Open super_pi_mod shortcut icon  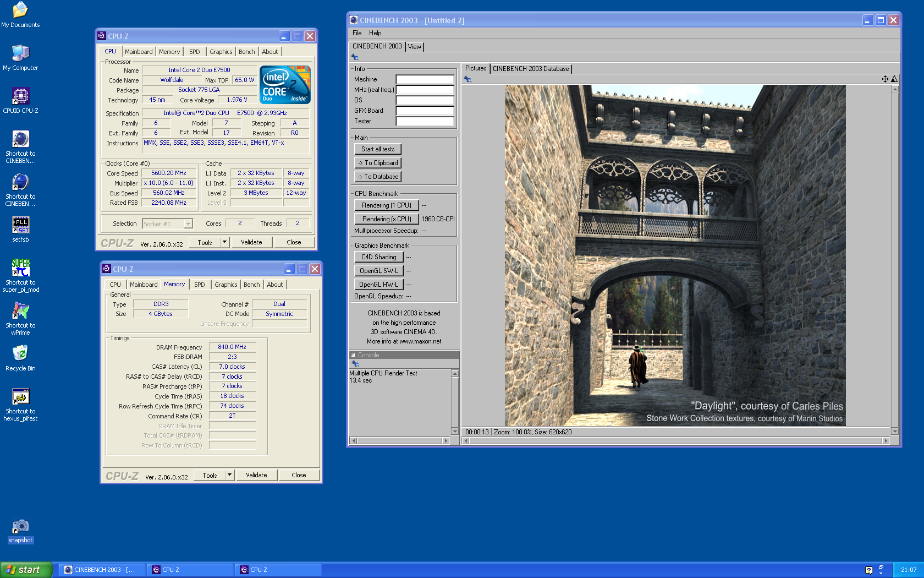(x=20, y=268)
